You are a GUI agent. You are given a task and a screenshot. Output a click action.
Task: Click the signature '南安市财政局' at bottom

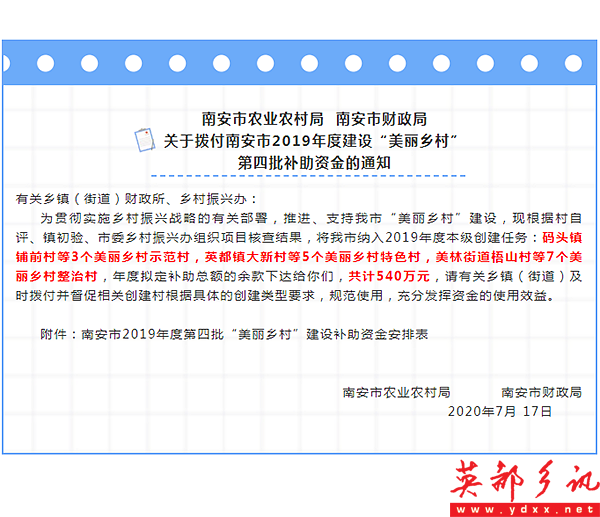coord(542,392)
